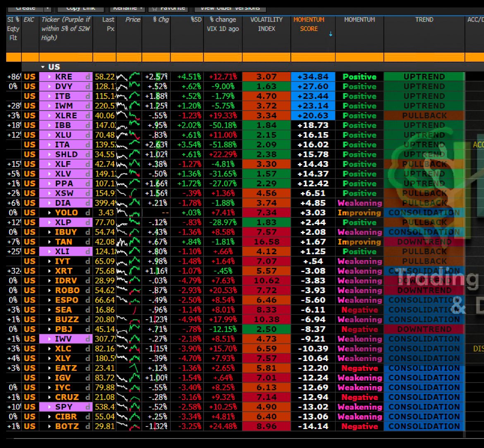Click the Negative momentum cell for CRUZ

[359, 397]
